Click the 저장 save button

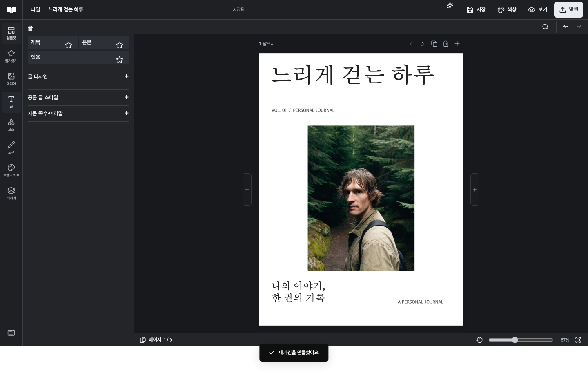(476, 9)
